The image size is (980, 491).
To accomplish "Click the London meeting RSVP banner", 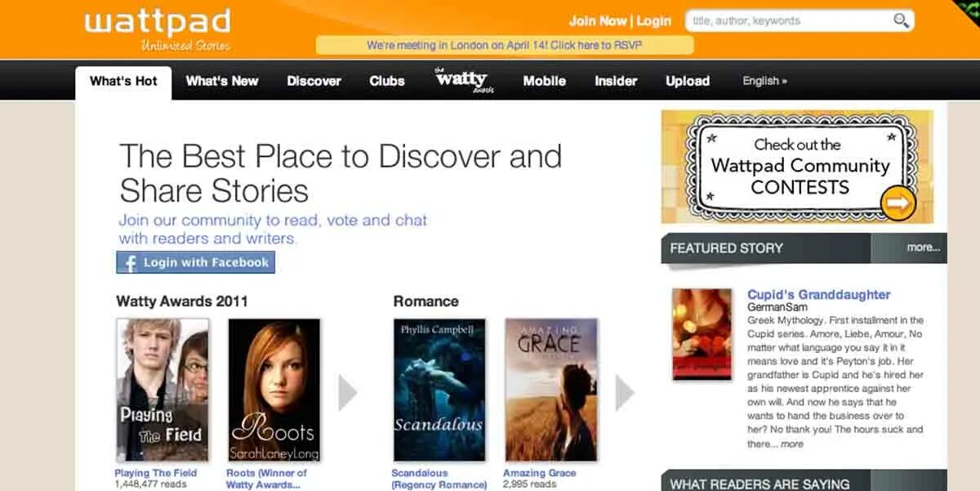I will pos(505,45).
